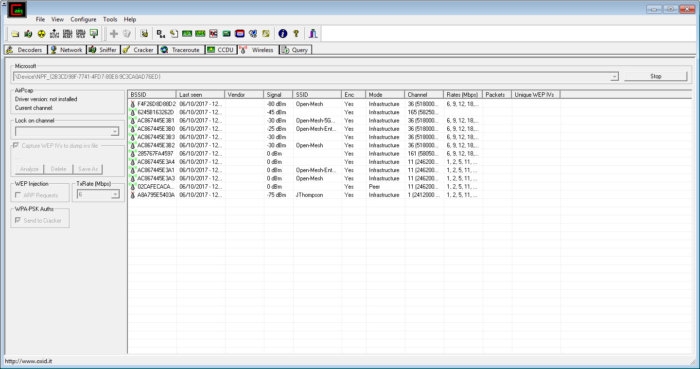
Task: Toggle the yellow radiation APR toolbar icon
Action: [42, 33]
